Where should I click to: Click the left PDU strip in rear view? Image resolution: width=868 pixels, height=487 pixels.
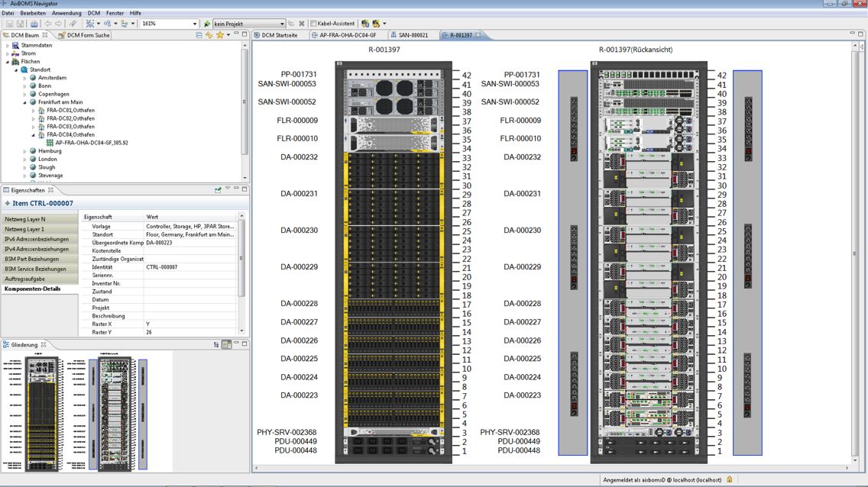[x=573, y=263]
